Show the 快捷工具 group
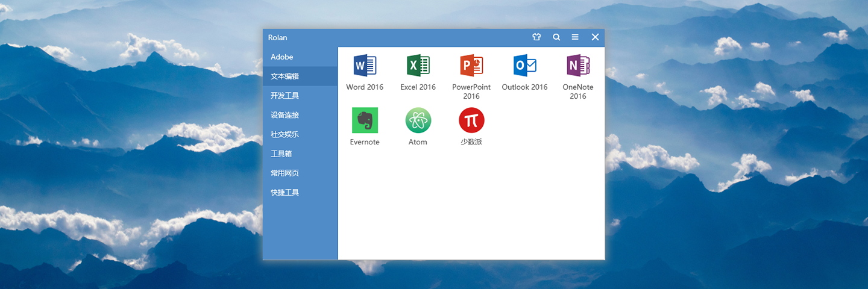Viewport: 868px width, 289px height. (300, 192)
